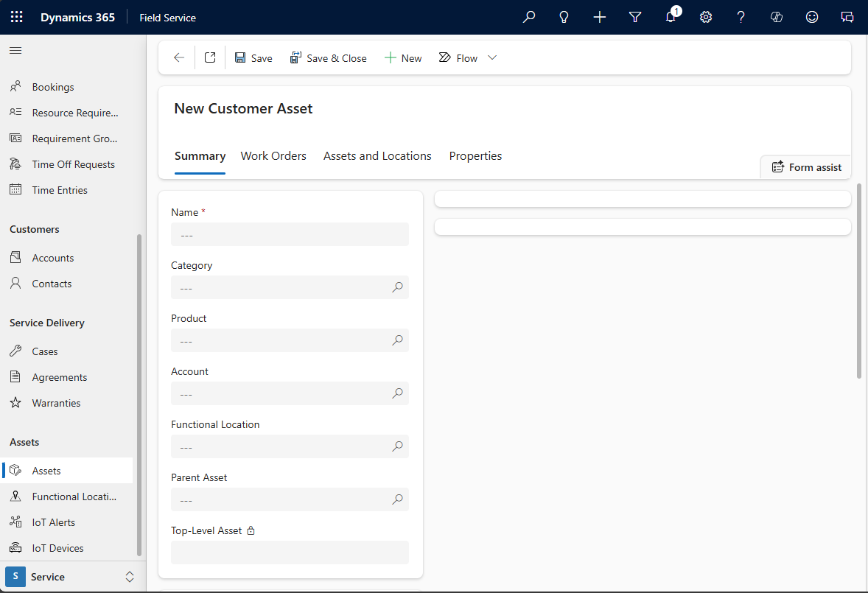868x593 pixels.
Task: Open the notifications bell with the badge
Action: (669, 16)
